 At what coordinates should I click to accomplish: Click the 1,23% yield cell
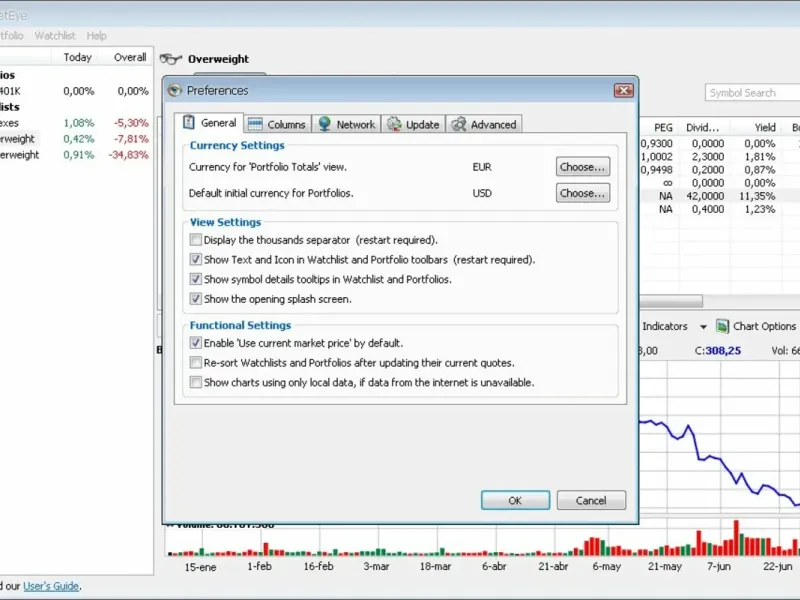click(x=760, y=209)
